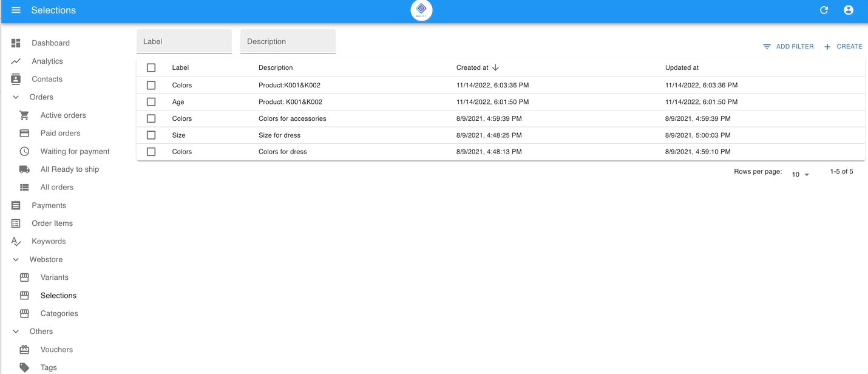868x374 pixels.
Task: Open the user profile account icon
Action: [x=848, y=10]
